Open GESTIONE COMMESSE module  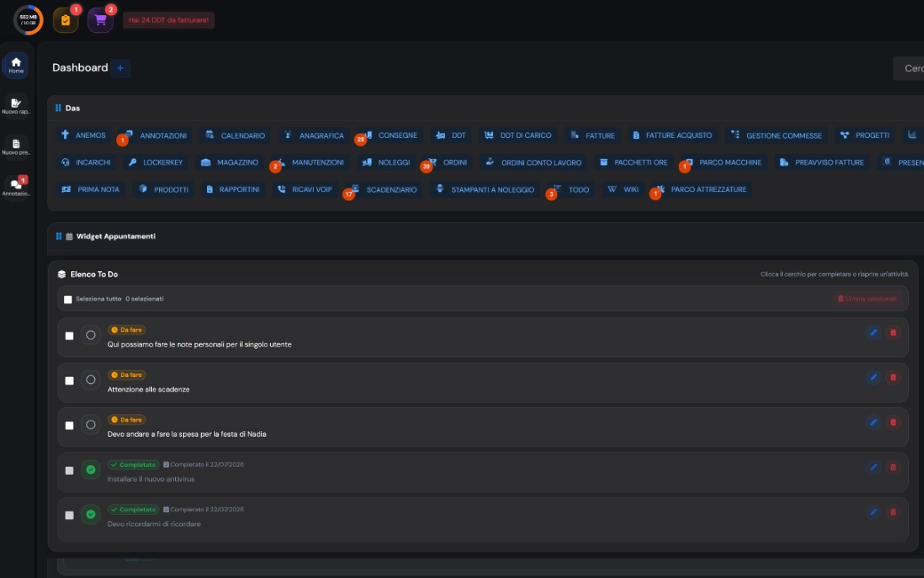[777, 135]
